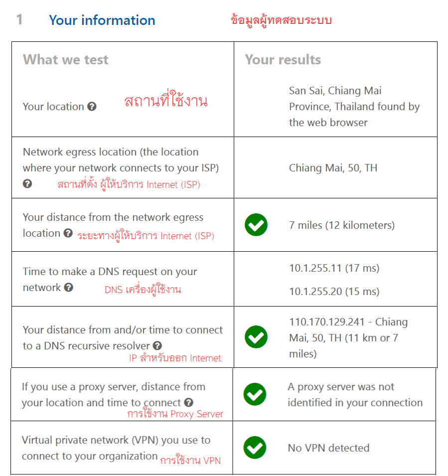Click the section number 1

pos(19,20)
